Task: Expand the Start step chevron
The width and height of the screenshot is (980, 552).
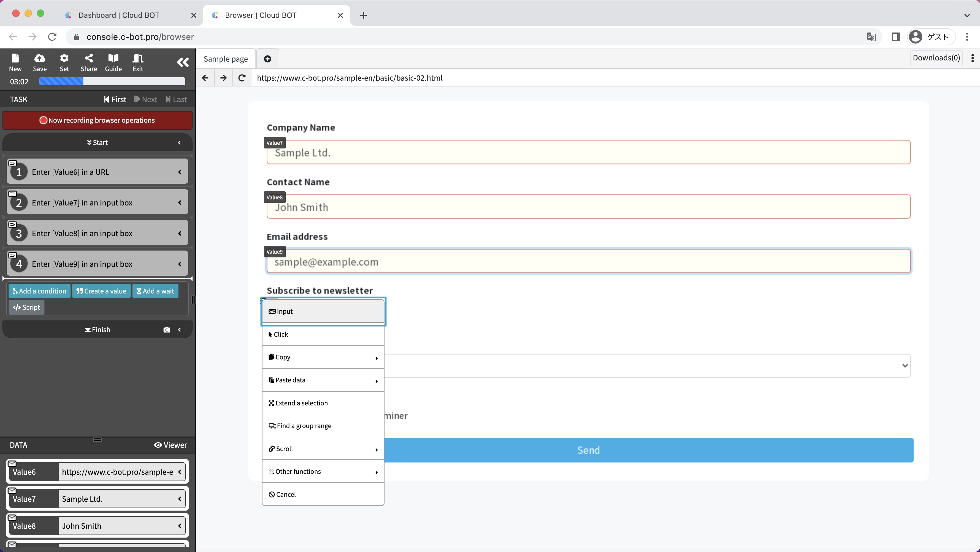Action: (x=180, y=143)
